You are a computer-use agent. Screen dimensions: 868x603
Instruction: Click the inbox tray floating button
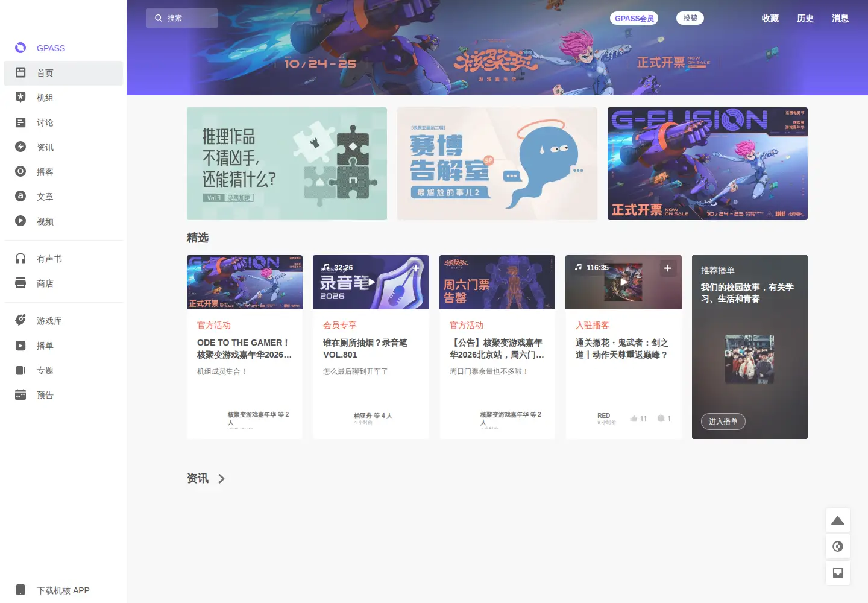pyautogui.click(x=838, y=573)
